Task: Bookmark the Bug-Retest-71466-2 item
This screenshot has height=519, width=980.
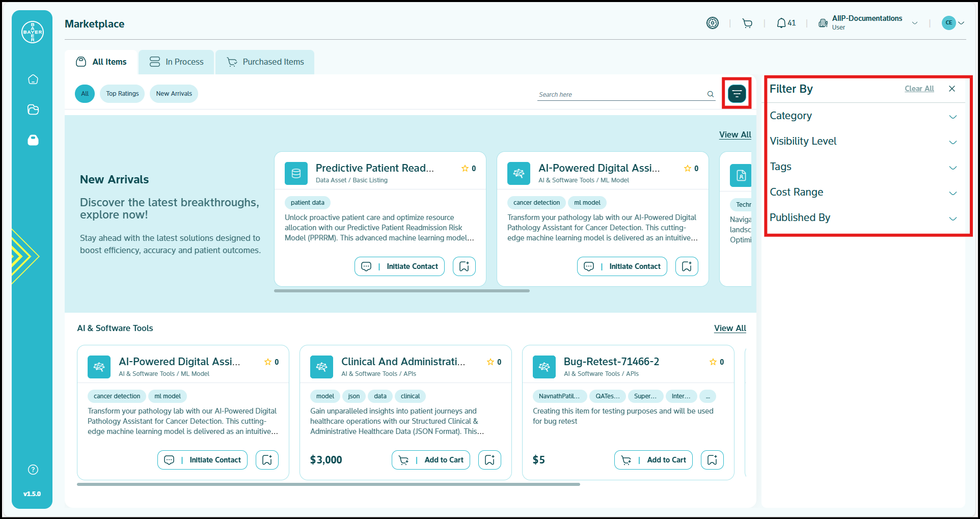Action: point(712,460)
